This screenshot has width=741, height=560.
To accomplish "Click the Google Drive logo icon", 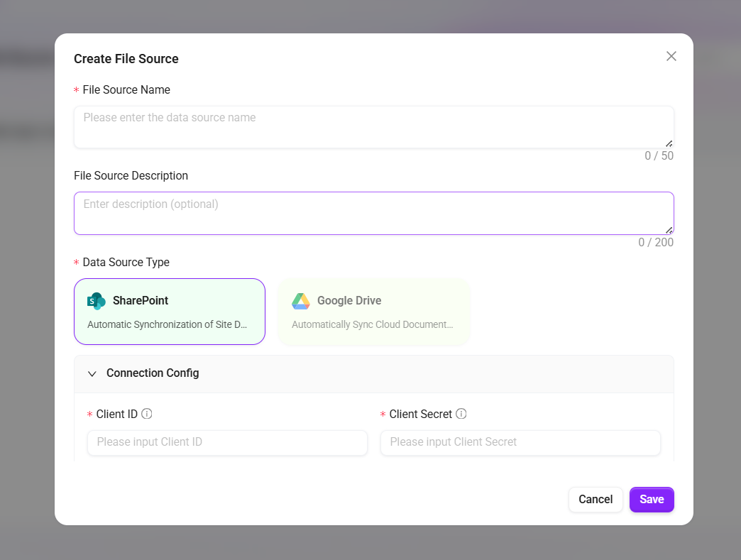I will point(301,301).
